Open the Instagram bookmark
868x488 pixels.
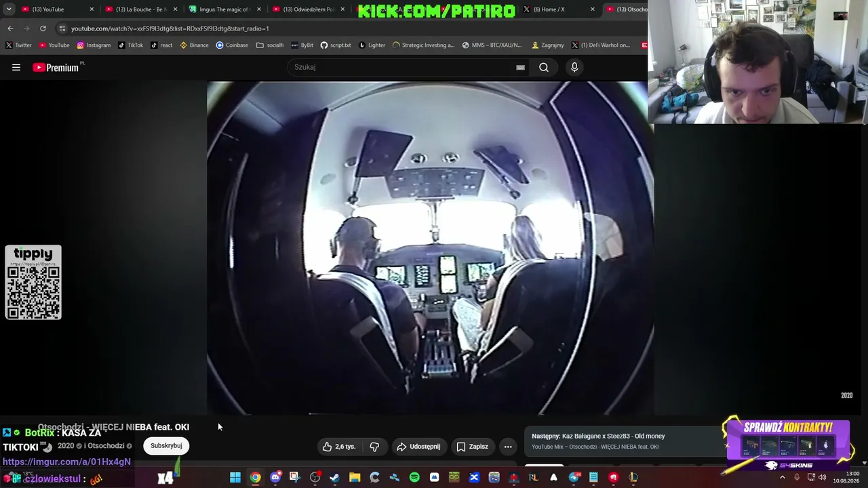[94, 45]
